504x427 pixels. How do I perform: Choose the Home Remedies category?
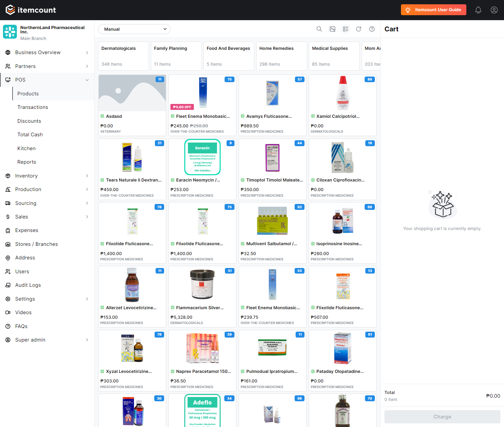coord(281,56)
